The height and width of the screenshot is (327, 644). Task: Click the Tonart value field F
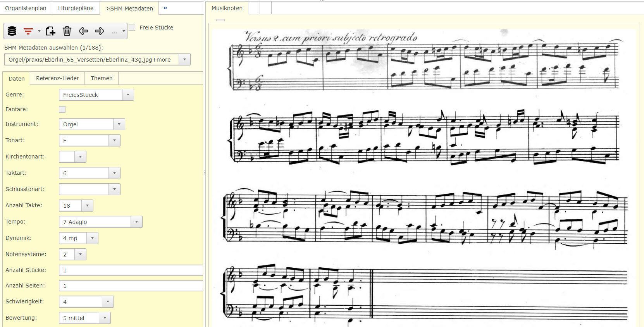pyautogui.click(x=84, y=141)
